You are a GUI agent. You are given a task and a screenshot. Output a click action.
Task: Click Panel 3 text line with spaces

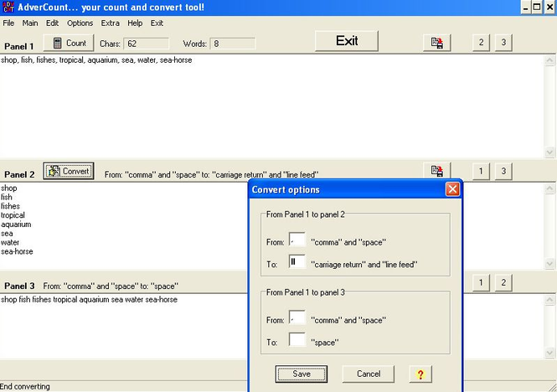(x=89, y=300)
